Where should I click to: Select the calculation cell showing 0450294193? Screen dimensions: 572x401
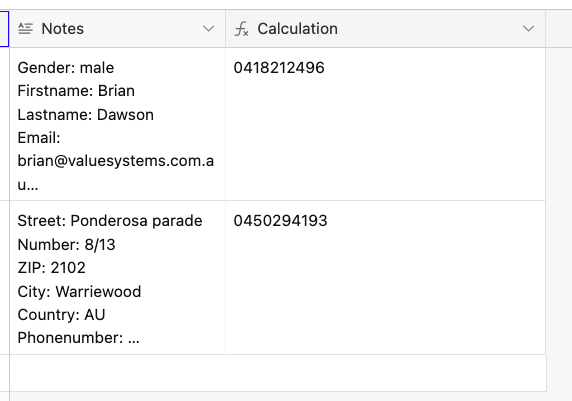tap(386, 277)
